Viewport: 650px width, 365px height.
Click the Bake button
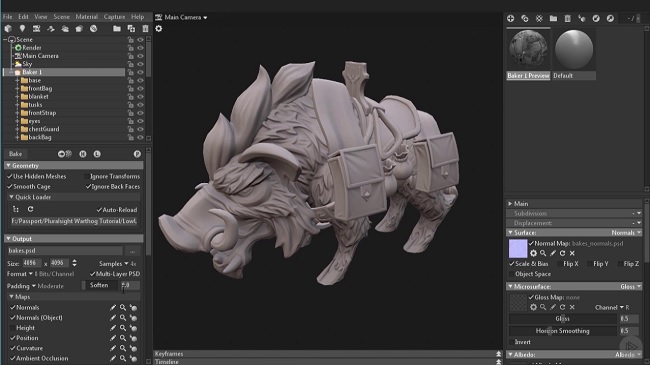point(15,154)
